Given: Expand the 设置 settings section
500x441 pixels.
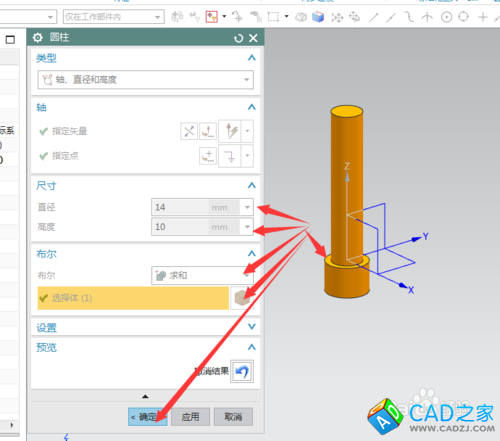Looking at the screenshot, I should click(x=252, y=327).
